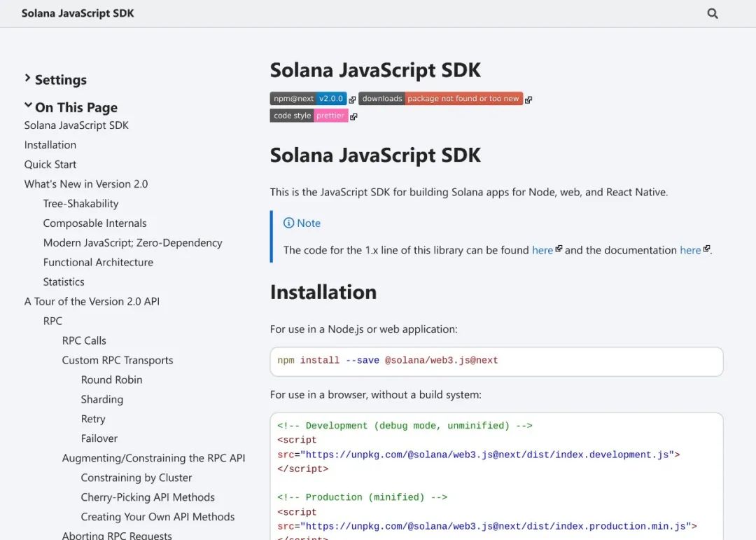Click the Development (debug mode, unminified) comment
Screen dimensions: 756x540
point(405,426)
